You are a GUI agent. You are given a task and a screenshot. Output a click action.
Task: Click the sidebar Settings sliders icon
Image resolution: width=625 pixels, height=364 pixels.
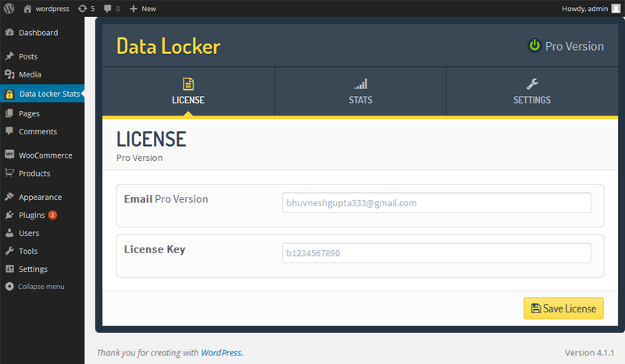9,269
